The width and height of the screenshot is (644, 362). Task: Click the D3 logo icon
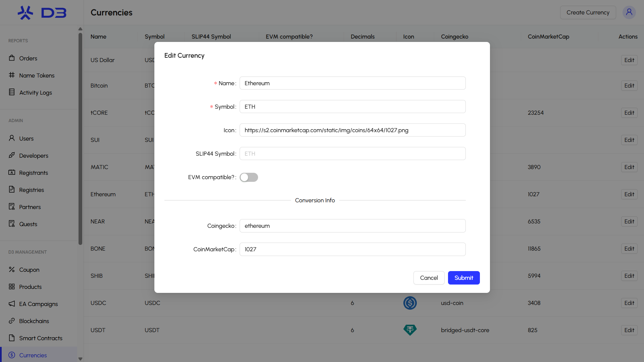(42, 13)
